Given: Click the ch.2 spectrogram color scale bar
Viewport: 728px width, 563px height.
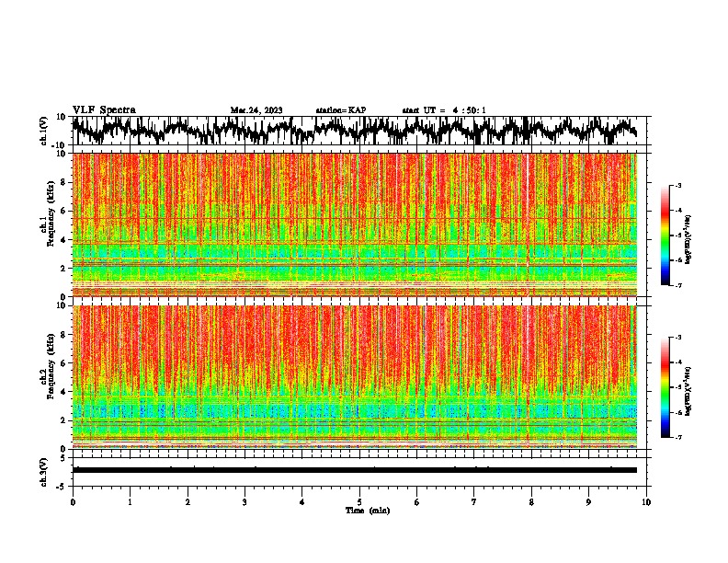Looking at the screenshot, I should [665, 387].
